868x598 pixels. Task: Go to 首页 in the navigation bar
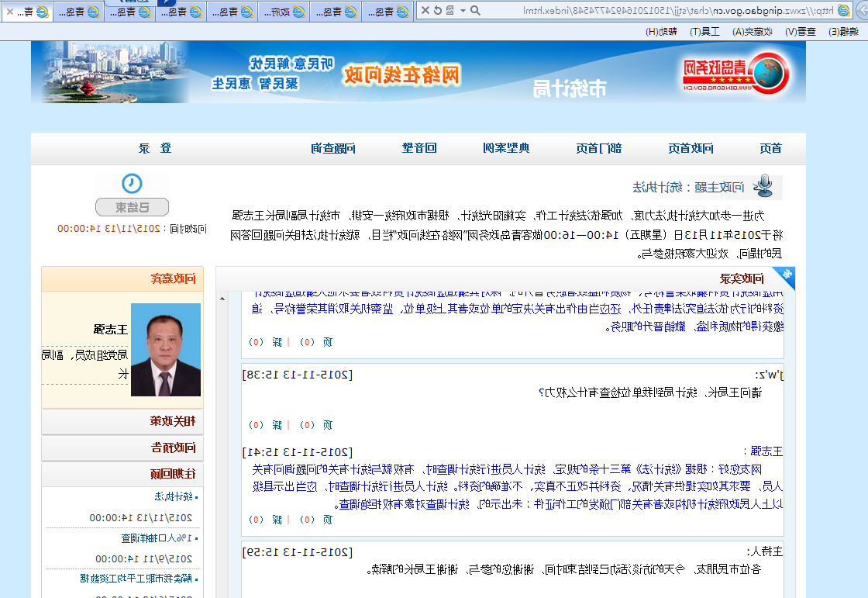(770, 148)
